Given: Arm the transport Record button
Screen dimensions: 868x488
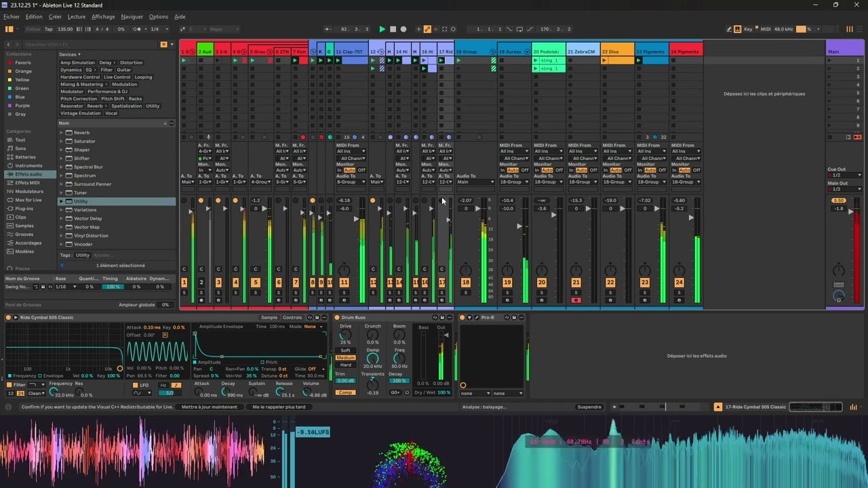Looking at the screenshot, I should [x=403, y=29].
